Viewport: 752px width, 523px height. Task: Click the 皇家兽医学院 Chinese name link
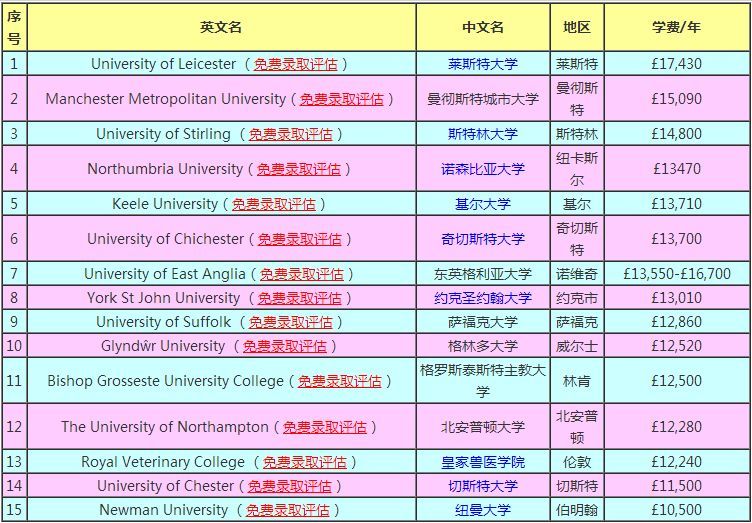click(x=483, y=462)
